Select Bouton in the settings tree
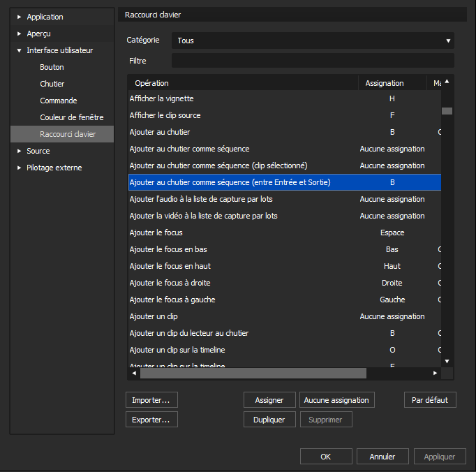476x472 pixels. click(x=52, y=67)
